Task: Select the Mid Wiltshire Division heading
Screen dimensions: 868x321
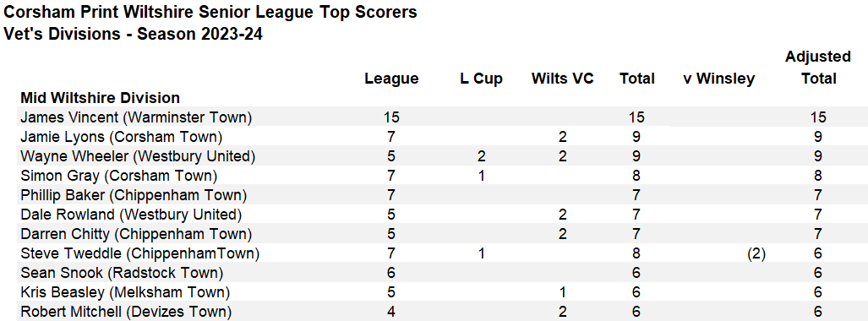Action: 101,98
